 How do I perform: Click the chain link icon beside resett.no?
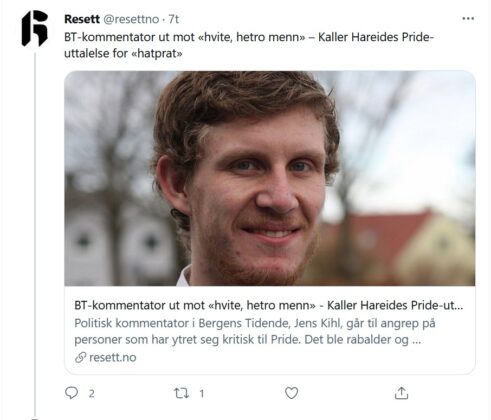[x=80, y=358]
